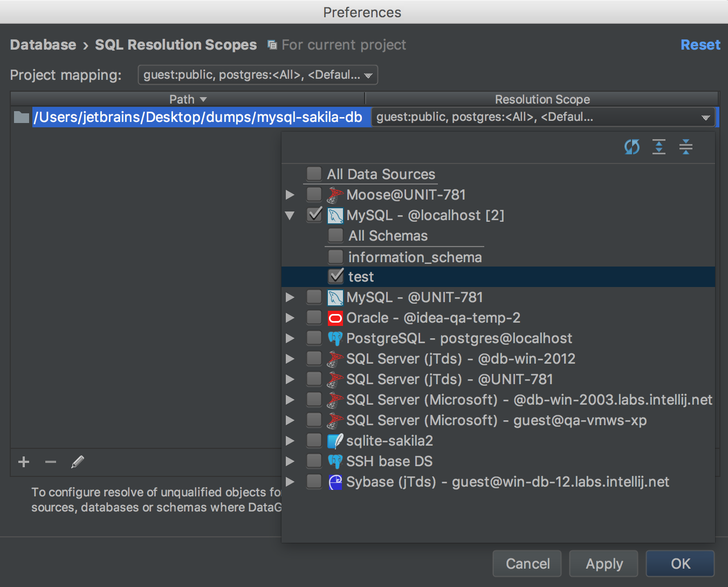Check the SQL Server (jTds) @db-win-2012 checkbox

tap(314, 358)
